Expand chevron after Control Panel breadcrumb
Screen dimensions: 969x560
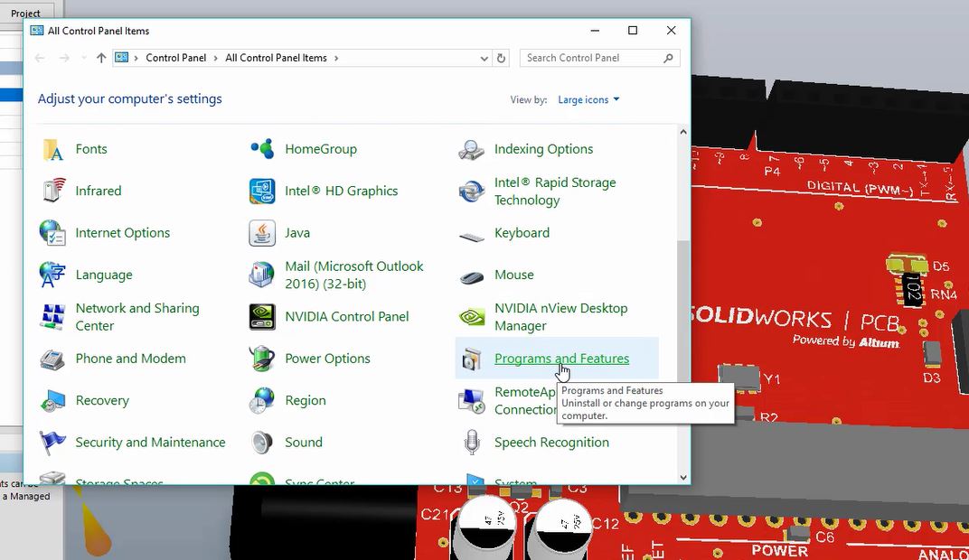click(216, 58)
